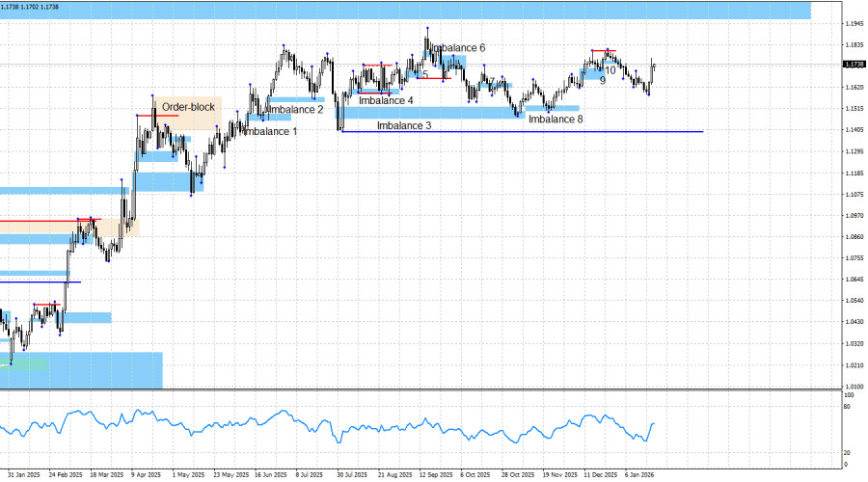Click the 1.1515 price axis value
The image size is (868, 482).
click(854, 109)
